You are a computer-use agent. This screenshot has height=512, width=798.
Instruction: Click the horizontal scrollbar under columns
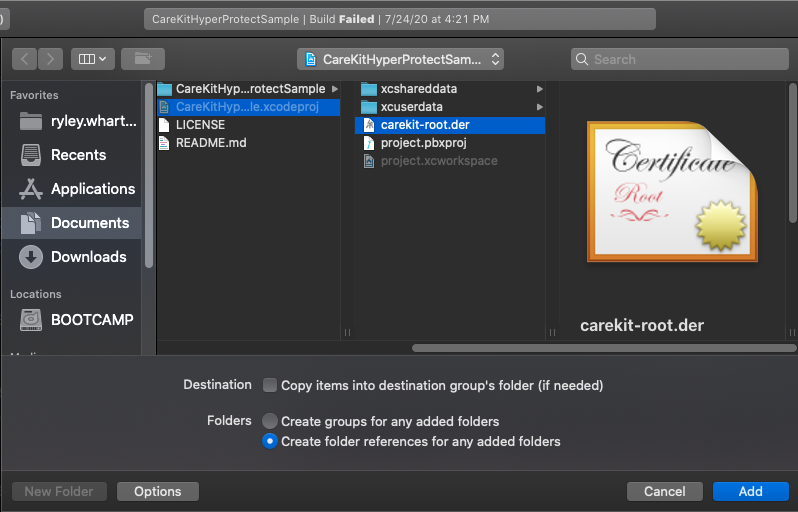(x=604, y=348)
